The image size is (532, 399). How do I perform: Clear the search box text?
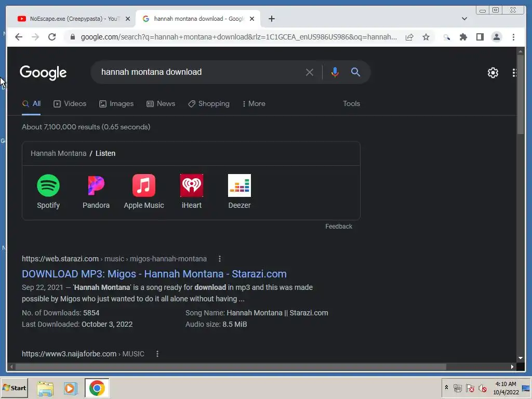click(x=310, y=72)
